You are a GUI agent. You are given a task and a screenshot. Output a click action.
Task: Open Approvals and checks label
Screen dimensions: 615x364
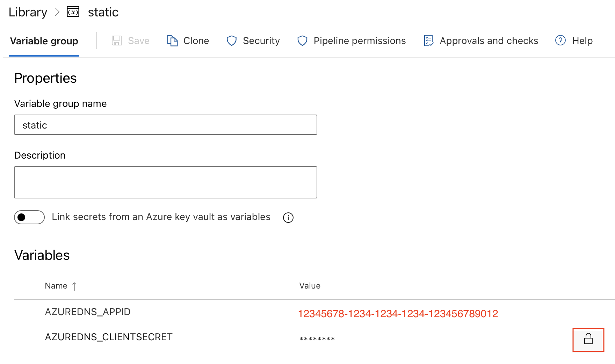[x=489, y=41]
